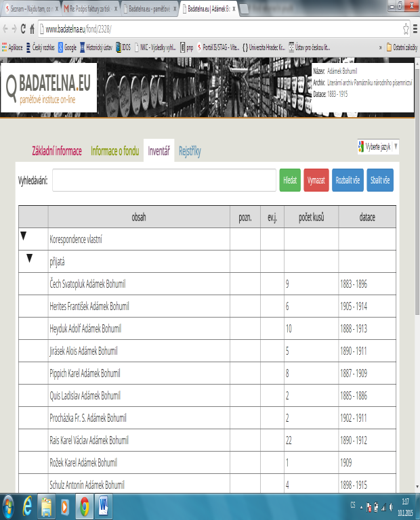The image size is (420, 520).
Task: Go back with the browser back arrow
Action: pos(5,29)
